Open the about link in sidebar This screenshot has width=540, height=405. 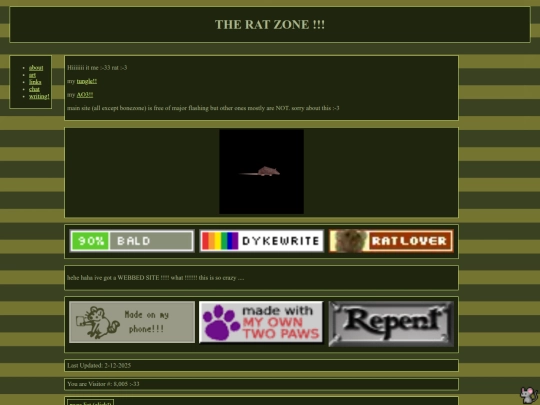pos(36,68)
